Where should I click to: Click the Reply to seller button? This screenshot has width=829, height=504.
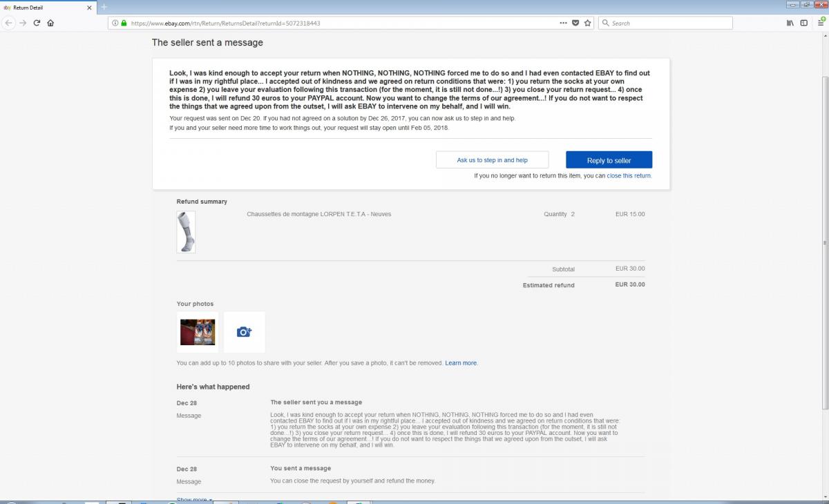coord(609,160)
